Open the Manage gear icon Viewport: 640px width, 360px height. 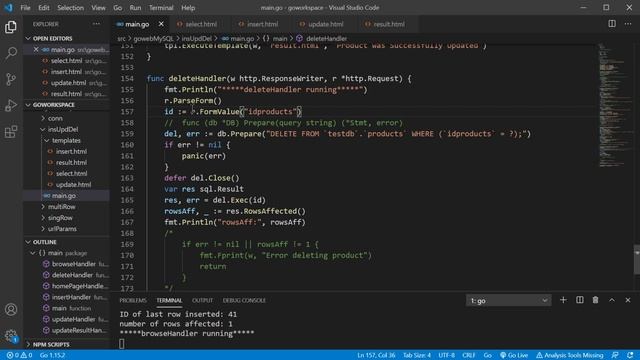[x=11, y=336]
